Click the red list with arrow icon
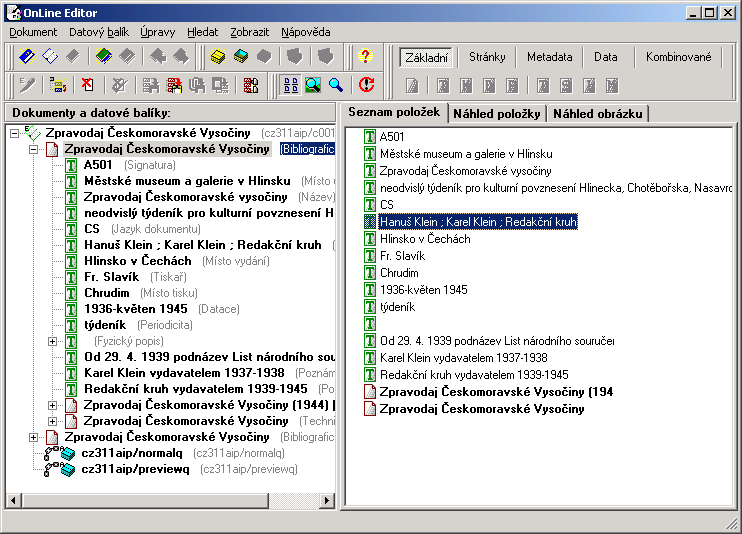 click(x=174, y=85)
